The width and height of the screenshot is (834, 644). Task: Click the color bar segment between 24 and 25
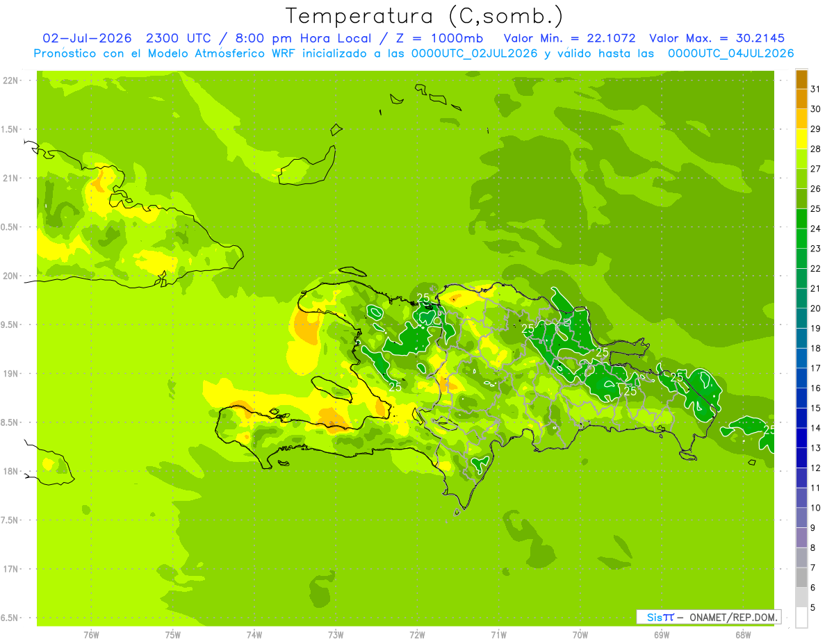(801, 218)
